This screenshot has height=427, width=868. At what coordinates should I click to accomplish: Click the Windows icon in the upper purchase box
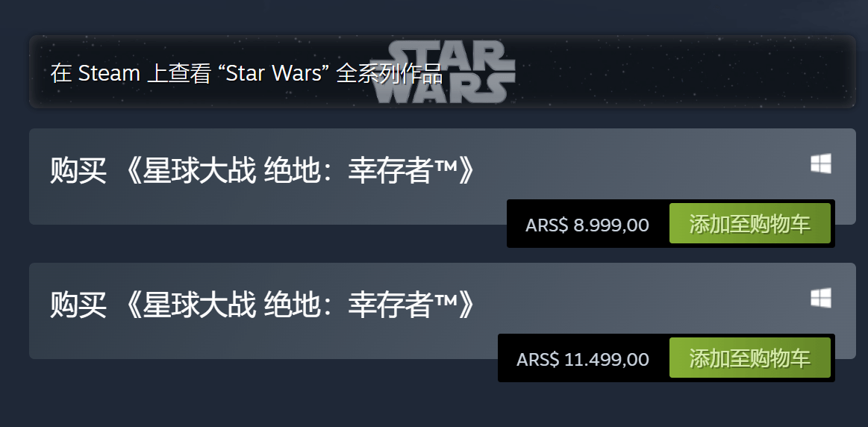tap(821, 164)
